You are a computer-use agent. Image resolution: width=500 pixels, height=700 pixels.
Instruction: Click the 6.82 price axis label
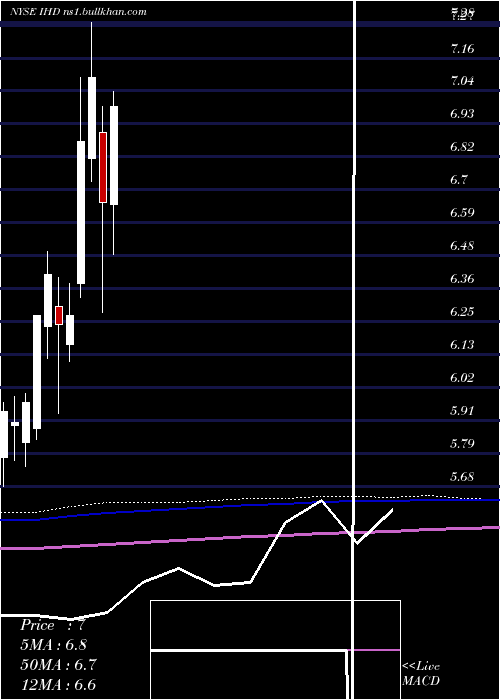pyautogui.click(x=462, y=147)
